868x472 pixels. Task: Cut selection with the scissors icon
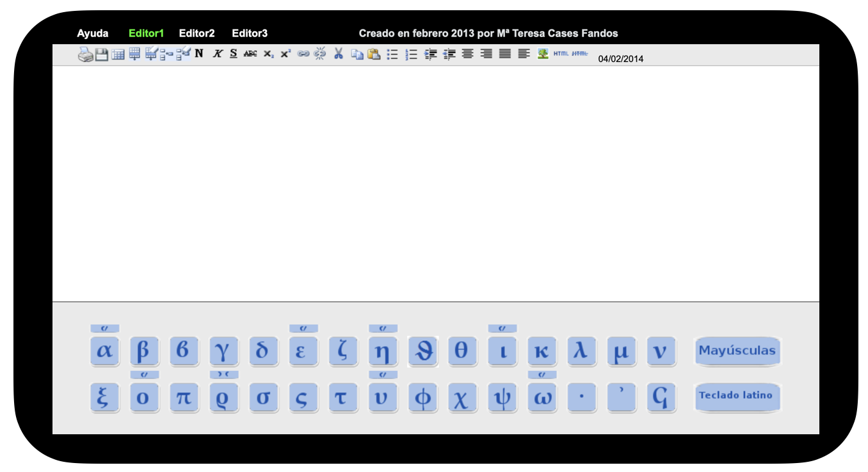tap(339, 54)
